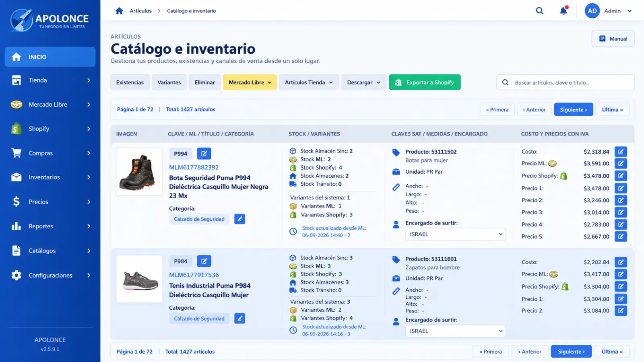The width and height of the screenshot is (644, 362).
Task: Click the AD user avatar
Action: coord(592,11)
